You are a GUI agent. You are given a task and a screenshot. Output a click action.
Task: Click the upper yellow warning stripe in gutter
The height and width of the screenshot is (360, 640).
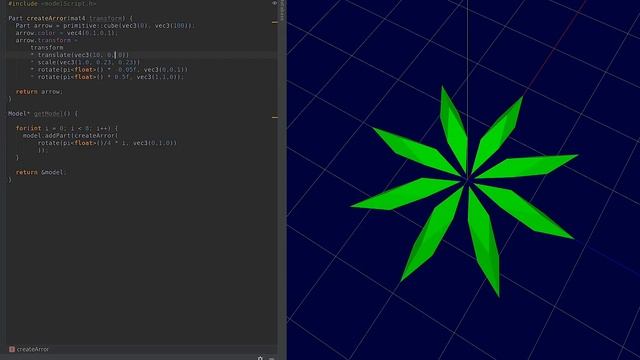click(275, 22)
